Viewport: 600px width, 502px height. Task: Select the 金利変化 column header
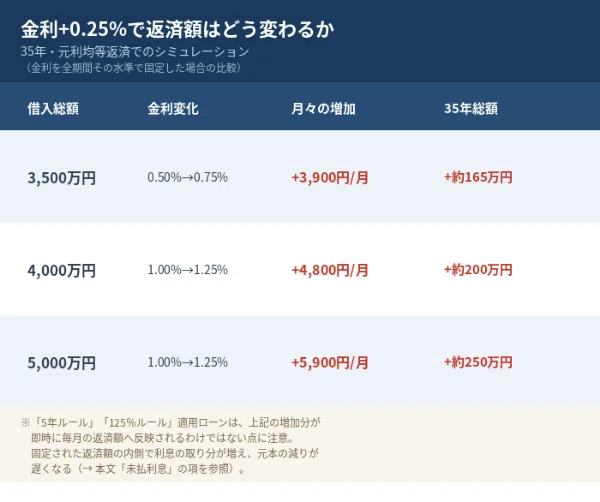coord(173,109)
